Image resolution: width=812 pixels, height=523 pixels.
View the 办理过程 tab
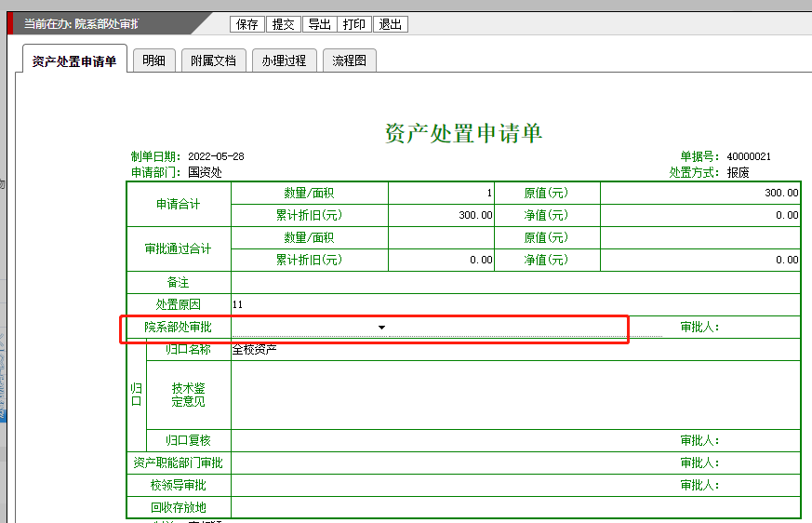click(284, 60)
